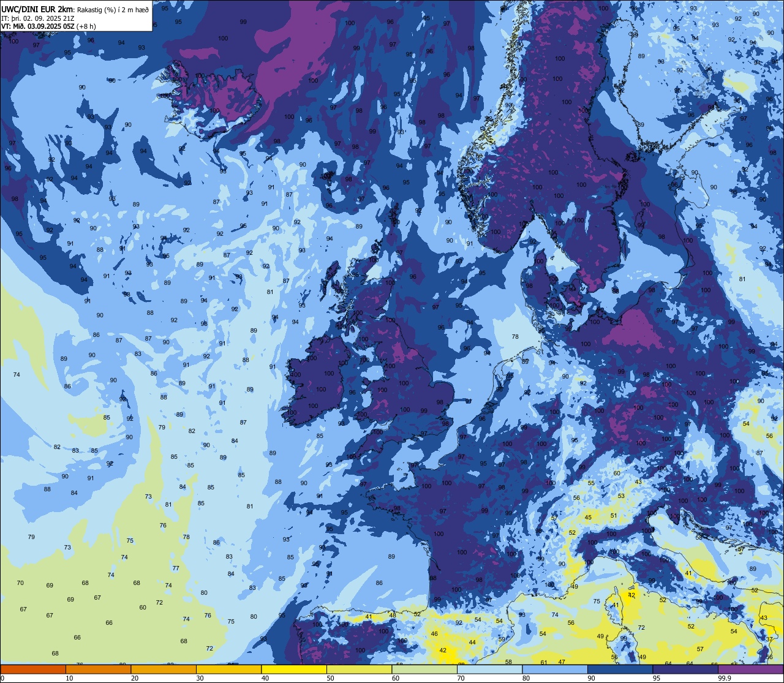This screenshot has height=683, width=784.
Task: Click the 10–20 orange legend swatch
Action: [x=98, y=670]
